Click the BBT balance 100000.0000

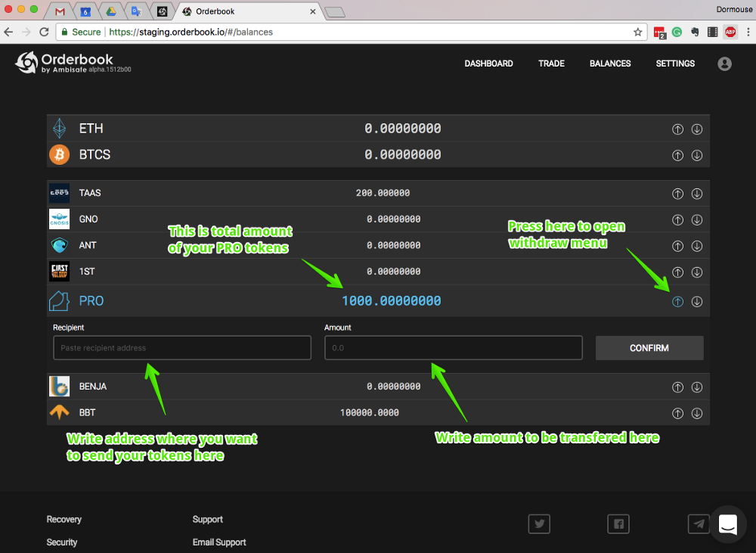coord(370,412)
